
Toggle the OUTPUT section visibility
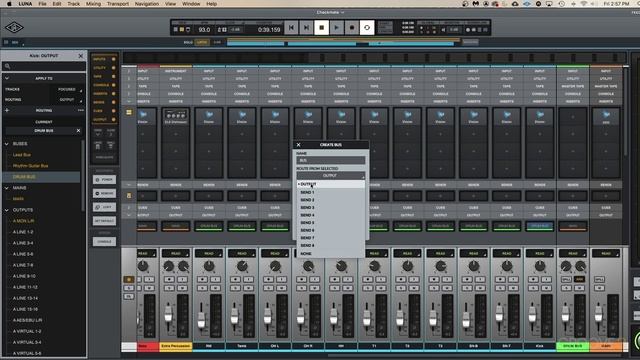coord(104,119)
